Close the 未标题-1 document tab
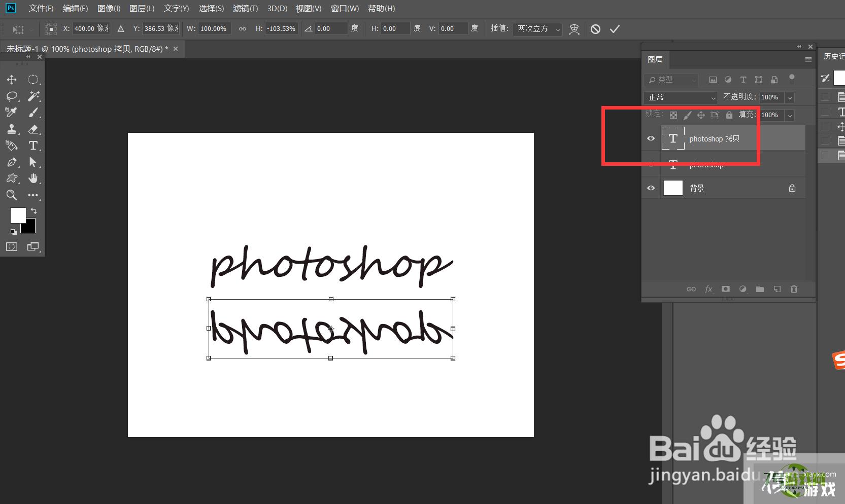The height and width of the screenshot is (504, 845). (x=176, y=49)
